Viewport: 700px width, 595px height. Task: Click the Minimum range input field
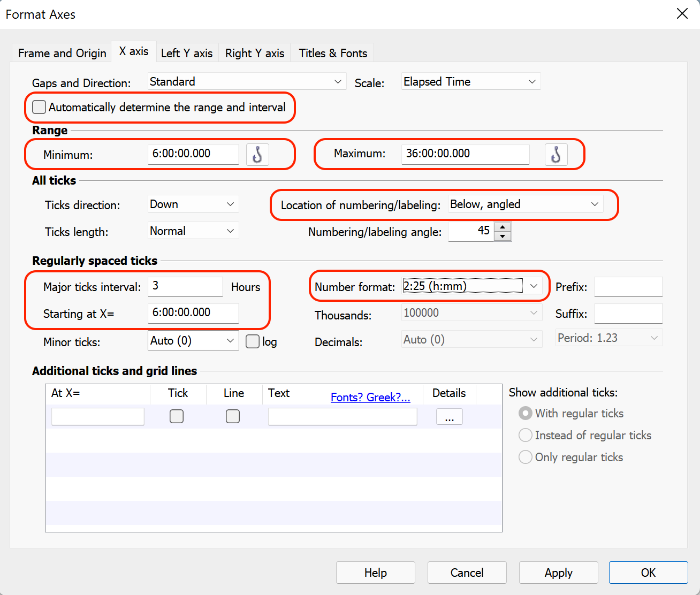coord(193,154)
